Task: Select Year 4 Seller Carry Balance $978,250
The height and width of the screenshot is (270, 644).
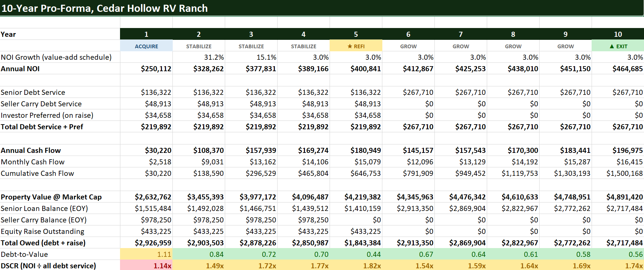Action: (304, 220)
